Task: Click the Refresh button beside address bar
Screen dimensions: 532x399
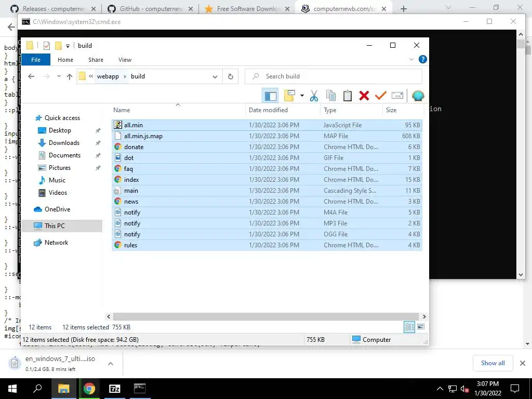Action: 230,76
